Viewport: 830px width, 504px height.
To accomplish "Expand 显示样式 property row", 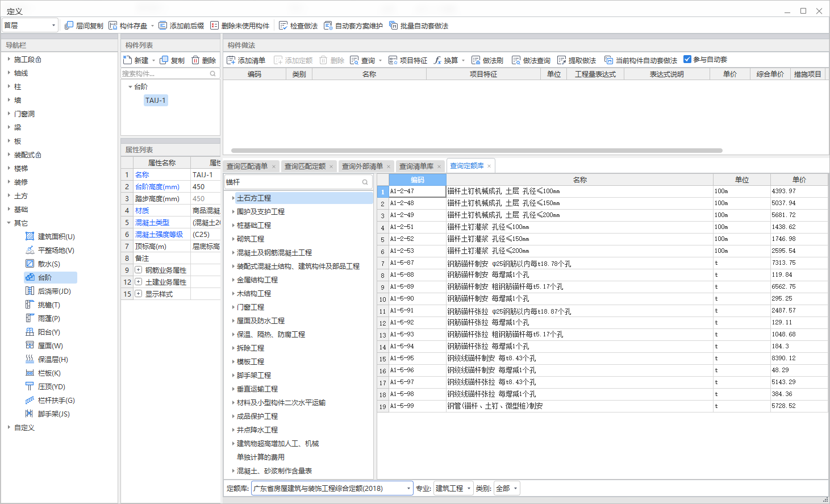I will point(138,294).
